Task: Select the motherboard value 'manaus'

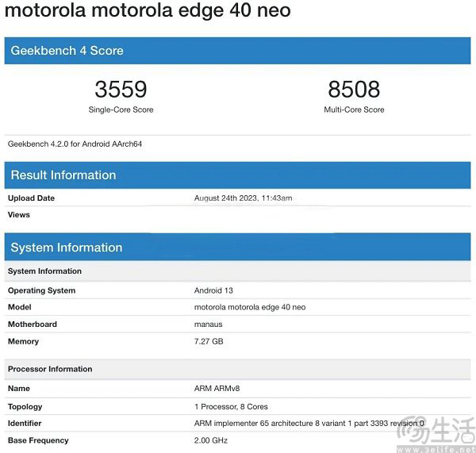Action: click(x=208, y=324)
